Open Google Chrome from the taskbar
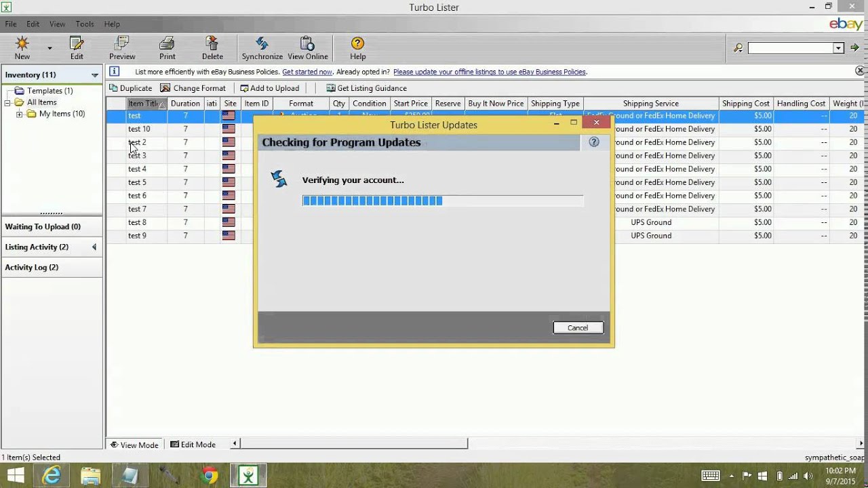The width and height of the screenshot is (868, 488). coord(210,476)
